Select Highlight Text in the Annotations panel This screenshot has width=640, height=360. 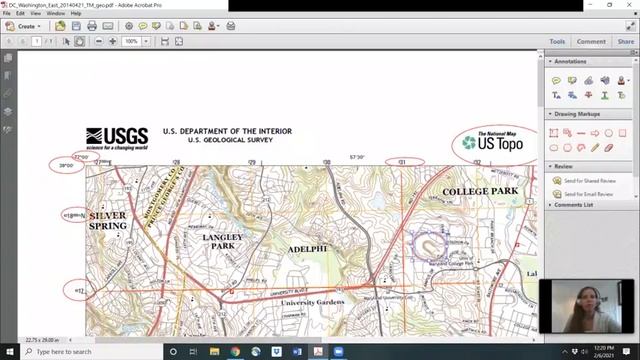click(572, 80)
